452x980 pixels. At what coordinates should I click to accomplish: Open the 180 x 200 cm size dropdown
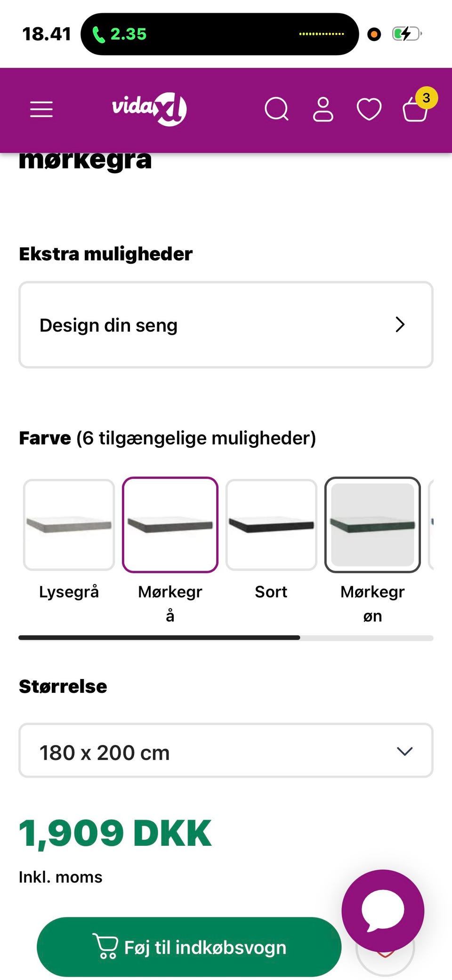(x=226, y=751)
